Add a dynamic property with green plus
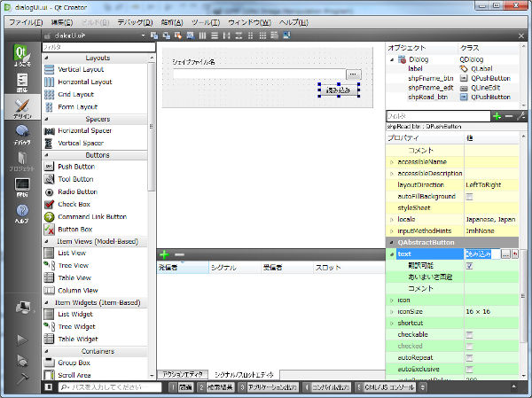 click(497, 116)
